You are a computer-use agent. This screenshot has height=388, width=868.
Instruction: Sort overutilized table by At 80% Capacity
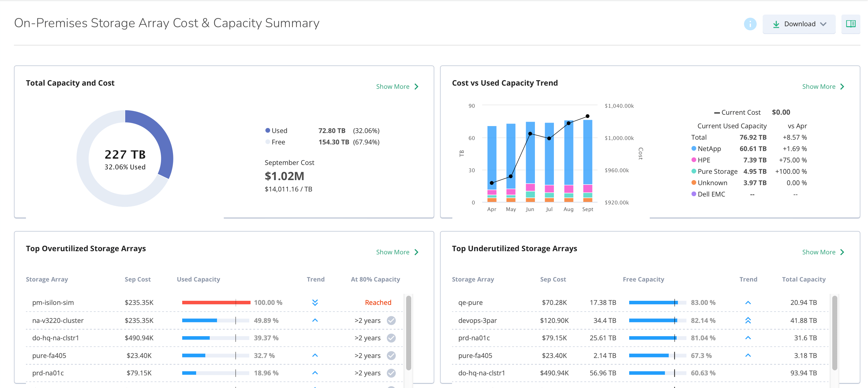375,279
